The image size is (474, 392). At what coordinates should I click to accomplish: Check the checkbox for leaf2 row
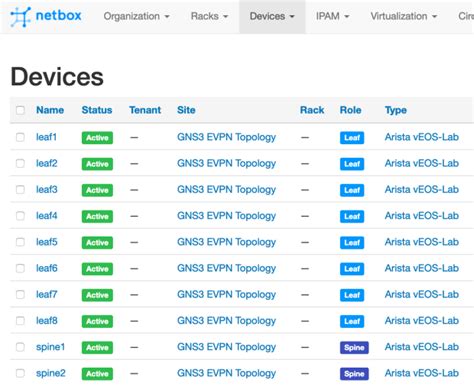[20, 163]
